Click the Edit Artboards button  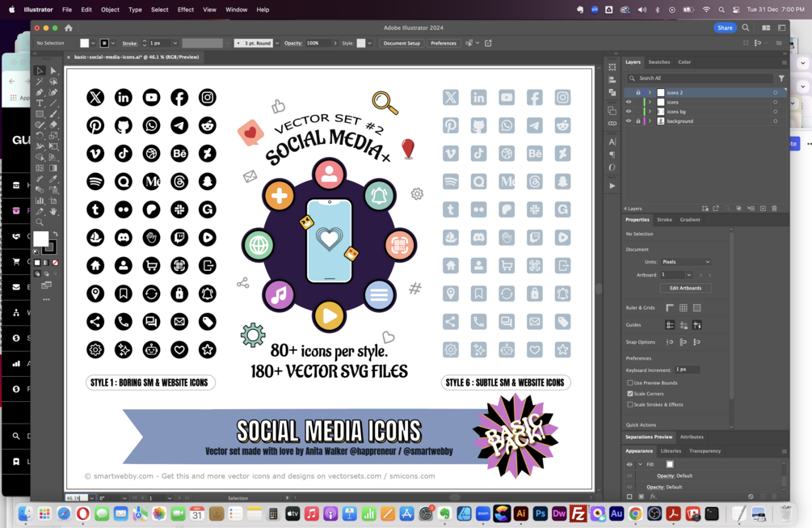686,288
